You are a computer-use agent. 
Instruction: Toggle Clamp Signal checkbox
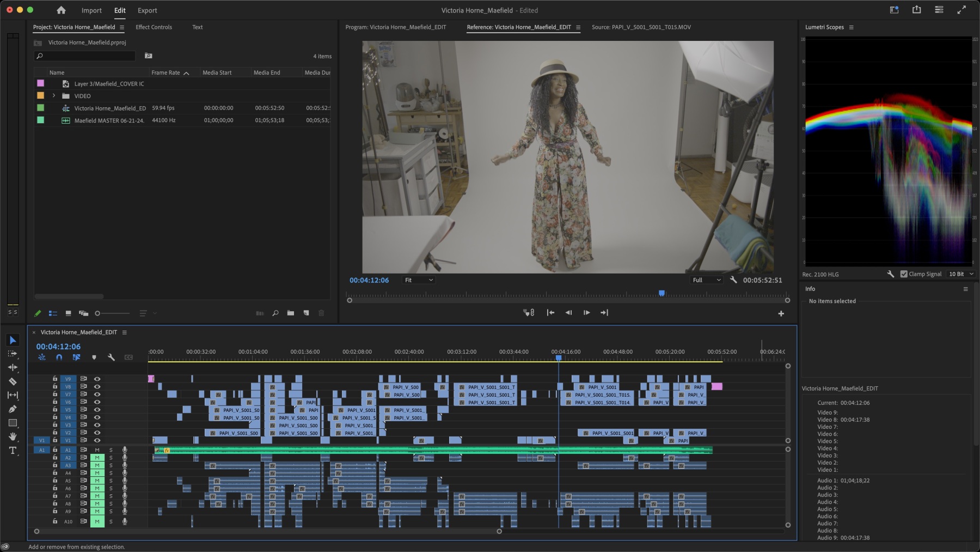904,274
